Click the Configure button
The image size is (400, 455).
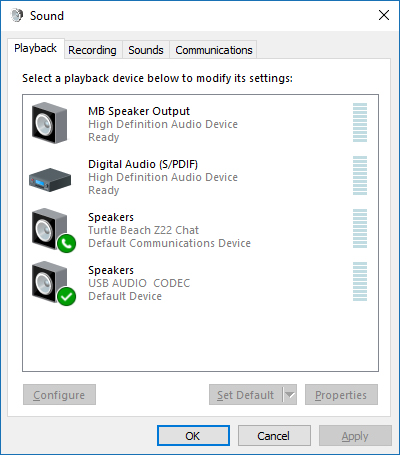59,395
